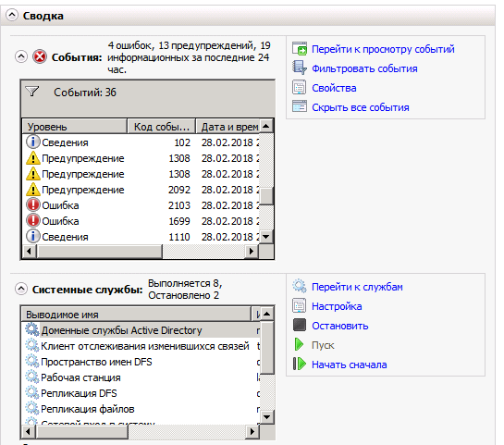Click the events list scroll left arrow
Image resolution: width=504 pixels, height=445 pixels.
click(30, 251)
